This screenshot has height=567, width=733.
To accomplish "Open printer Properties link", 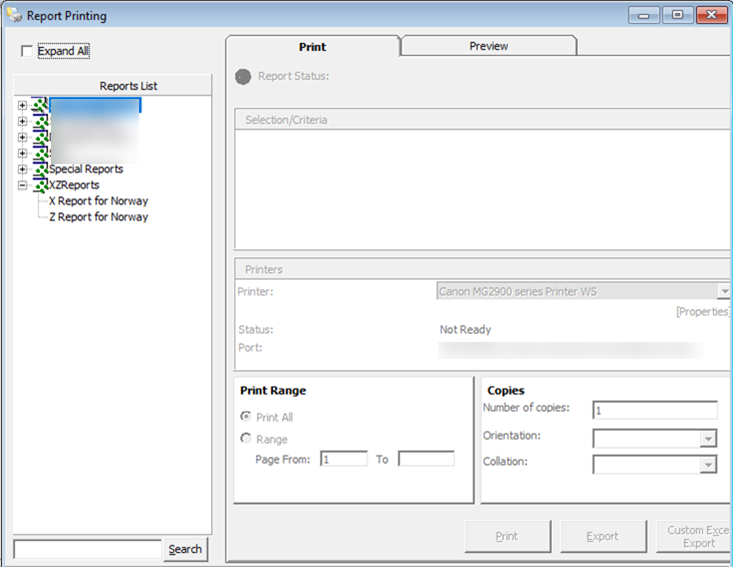I will click(x=703, y=312).
